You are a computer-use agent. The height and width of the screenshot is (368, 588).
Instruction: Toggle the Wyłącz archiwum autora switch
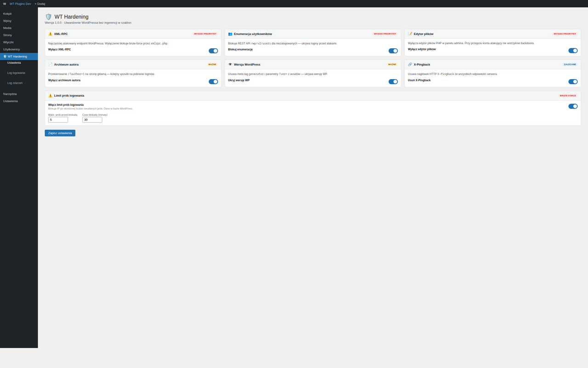click(213, 81)
